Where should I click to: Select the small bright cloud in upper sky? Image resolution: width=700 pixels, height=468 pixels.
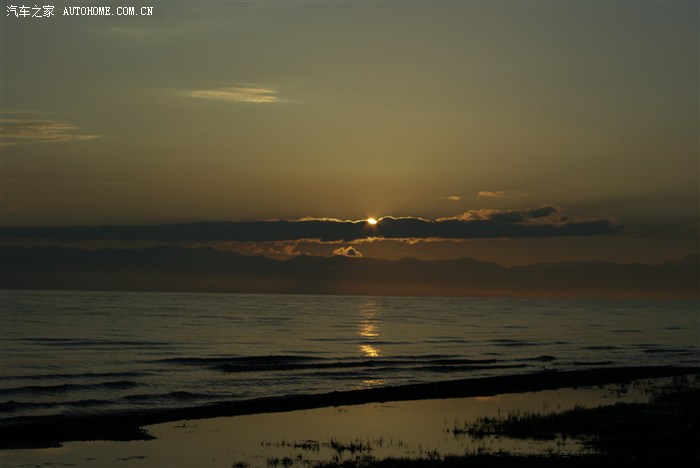[236, 94]
